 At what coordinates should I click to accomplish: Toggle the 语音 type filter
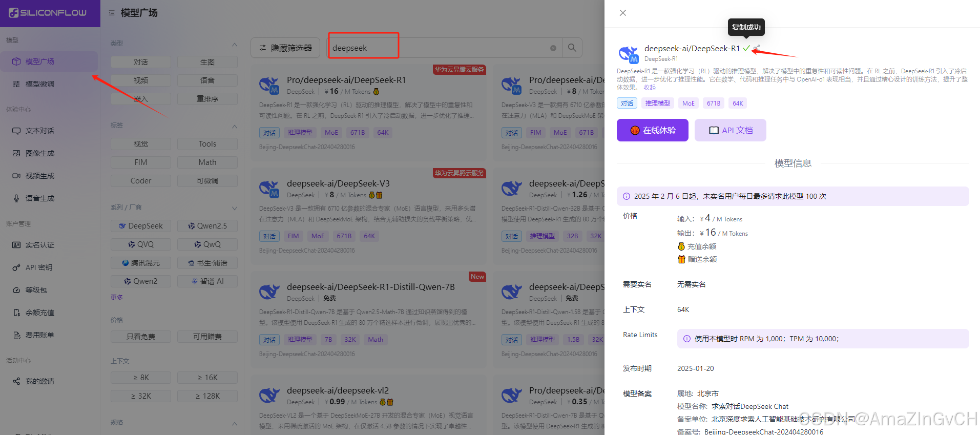tap(207, 80)
